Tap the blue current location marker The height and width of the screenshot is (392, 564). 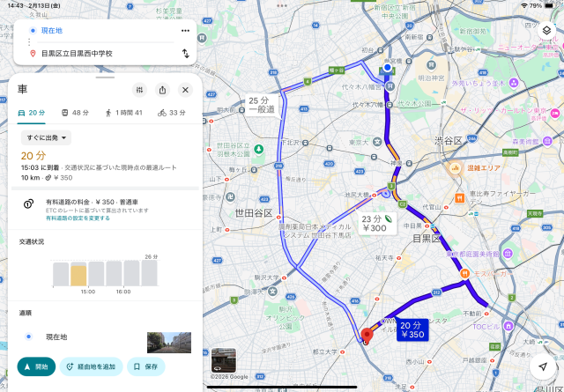click(387, 67)
